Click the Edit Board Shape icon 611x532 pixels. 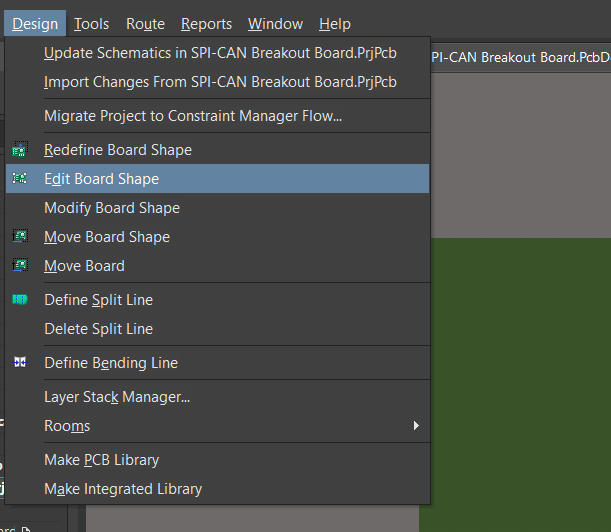click(x=19, y=179)
